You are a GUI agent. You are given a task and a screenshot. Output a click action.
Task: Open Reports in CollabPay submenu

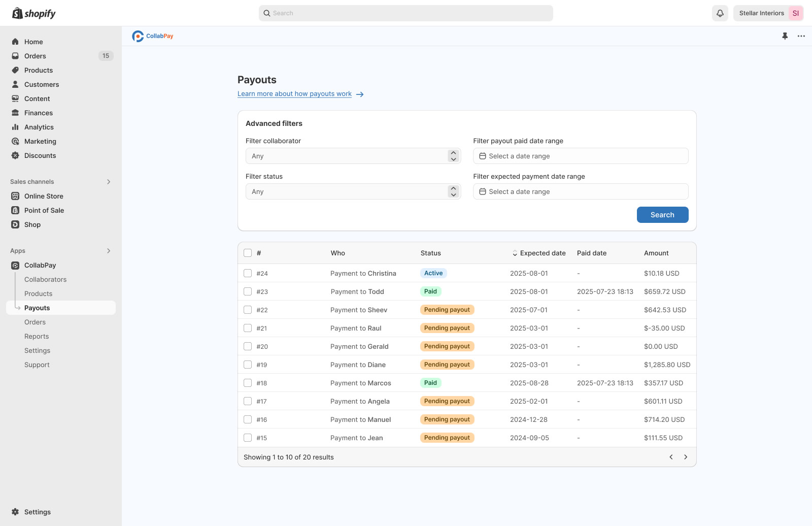click(x=37, y=336)
